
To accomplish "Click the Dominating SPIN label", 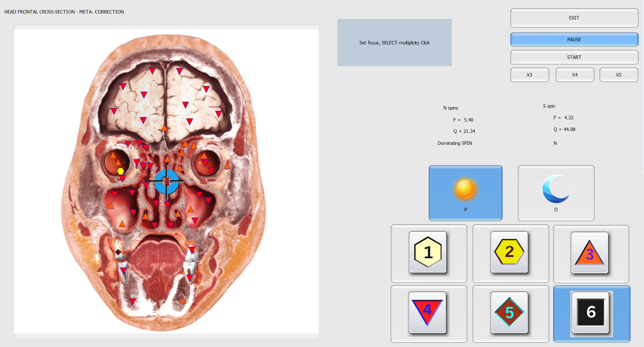I will coord(455,143).
